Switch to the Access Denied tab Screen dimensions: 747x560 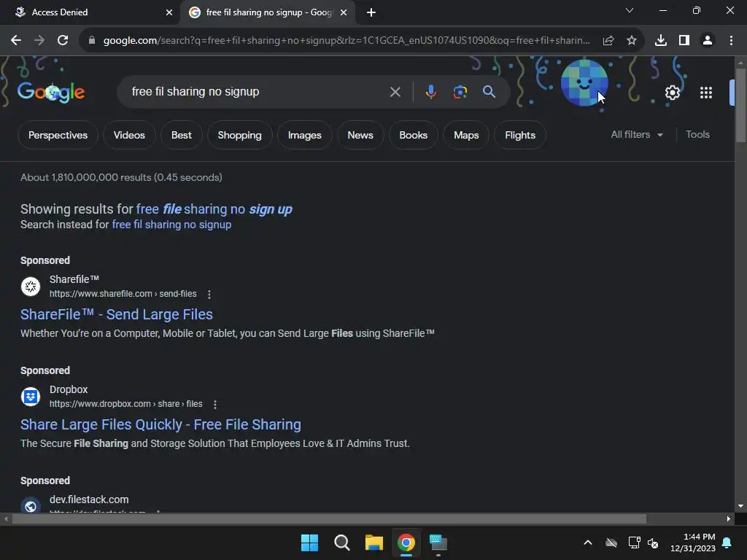point(90,12)
